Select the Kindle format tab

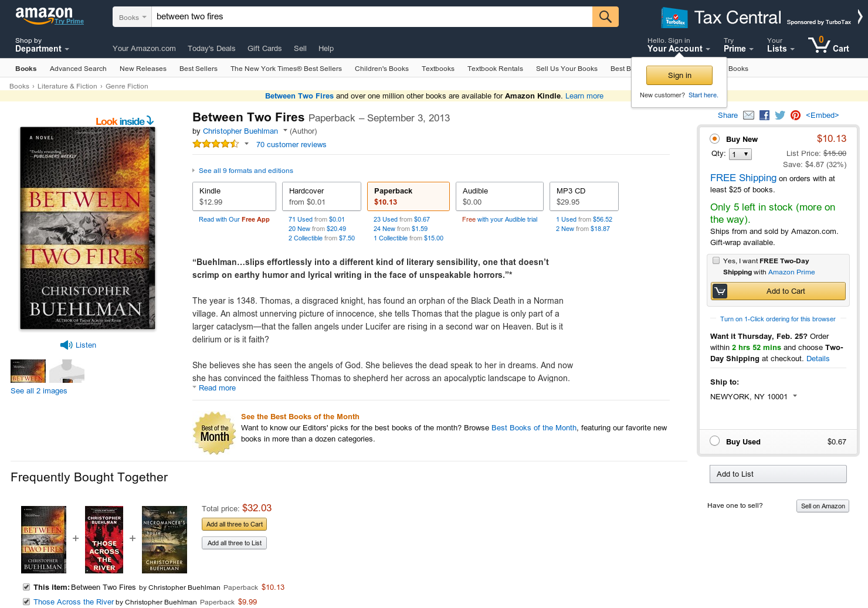pyautogui.click(x=234, y=196)
